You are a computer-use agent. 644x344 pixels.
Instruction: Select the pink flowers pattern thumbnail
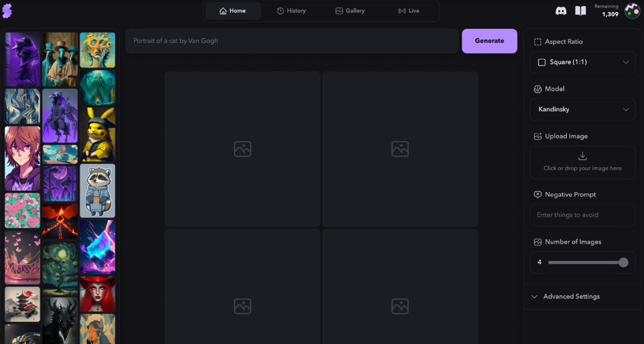click(x=23, y=211)
